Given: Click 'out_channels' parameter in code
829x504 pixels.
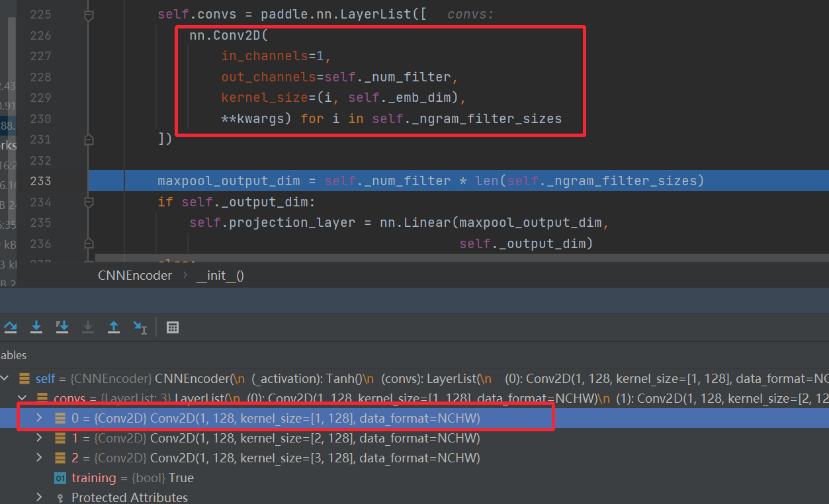Looking at the screenshot, I should point(269,77).
